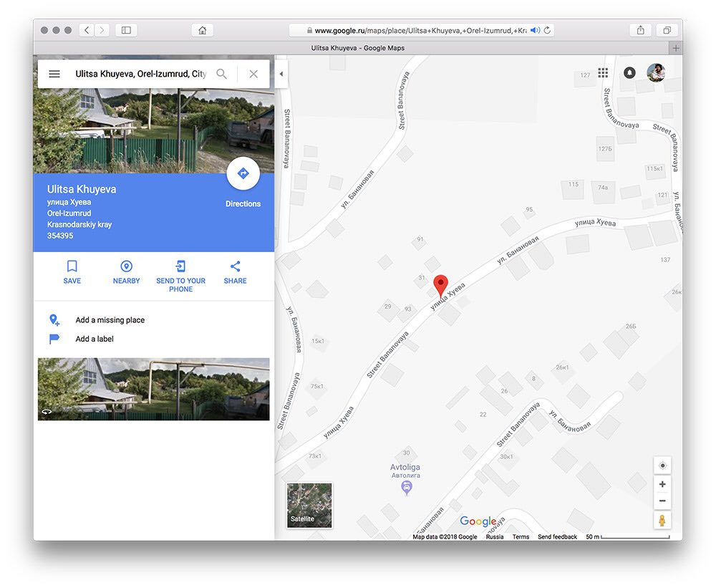Open the Safari share menu
This screenshot has height=588, width=716.
pyautogui.click(x=641, y=30)
